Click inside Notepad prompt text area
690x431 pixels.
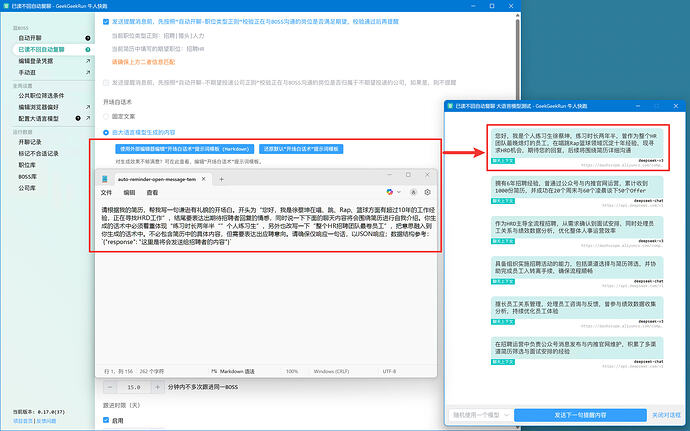[267, 282]
